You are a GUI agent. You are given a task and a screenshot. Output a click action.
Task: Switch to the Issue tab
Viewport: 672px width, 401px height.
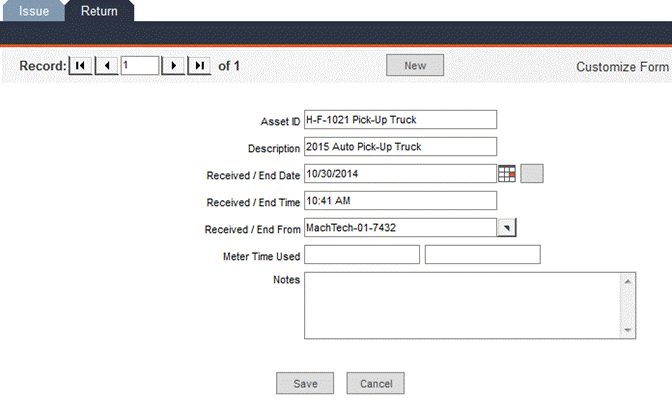(x=33, y=12)
